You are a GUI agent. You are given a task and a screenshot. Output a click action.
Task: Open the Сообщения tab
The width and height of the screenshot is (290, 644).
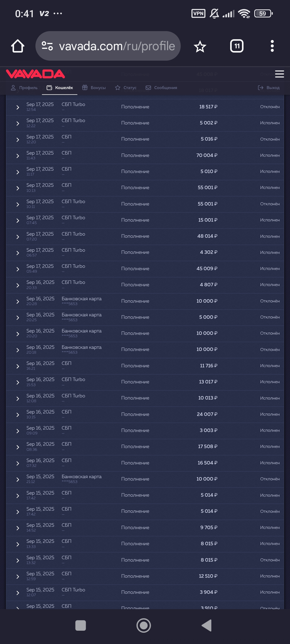161,88
